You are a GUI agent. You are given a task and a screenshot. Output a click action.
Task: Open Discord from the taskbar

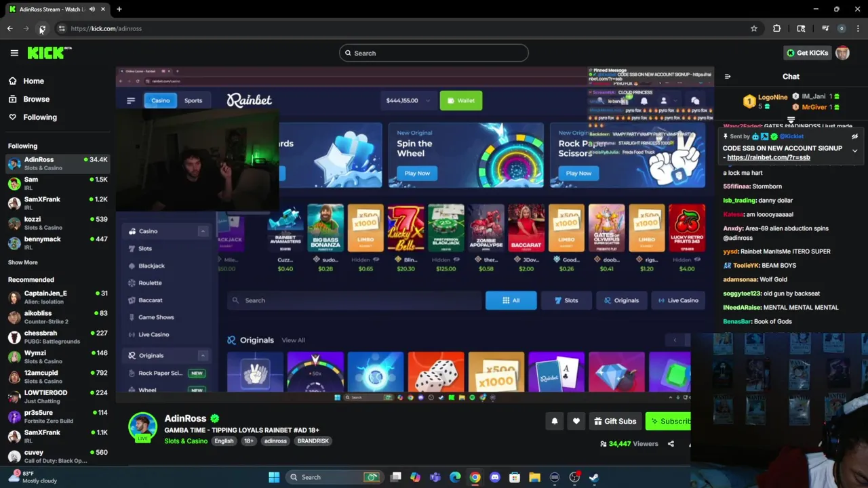coord(495,477)
